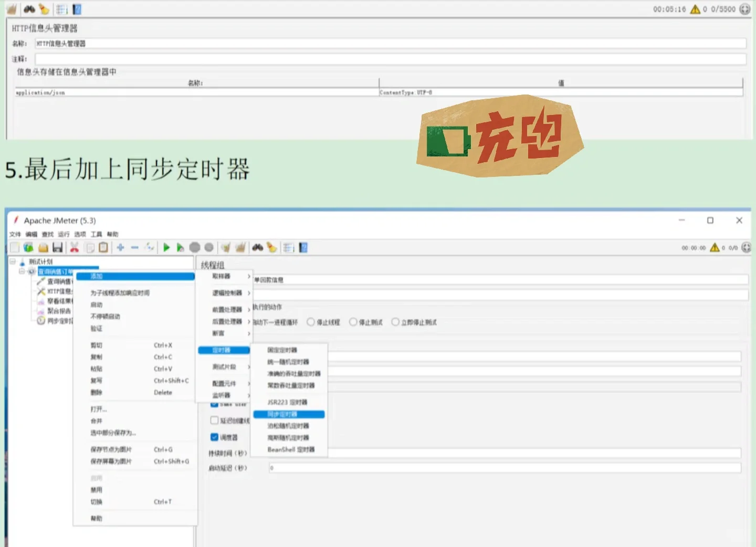756x547 pixels.
Task: Click the Save floppy disk icon
Action: [x=58, y=247]
